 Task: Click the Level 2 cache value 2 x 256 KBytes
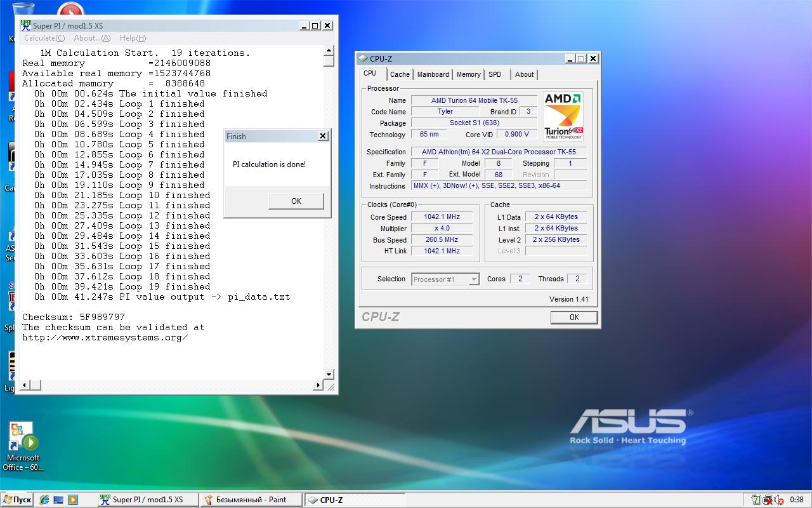pos(556,239)
